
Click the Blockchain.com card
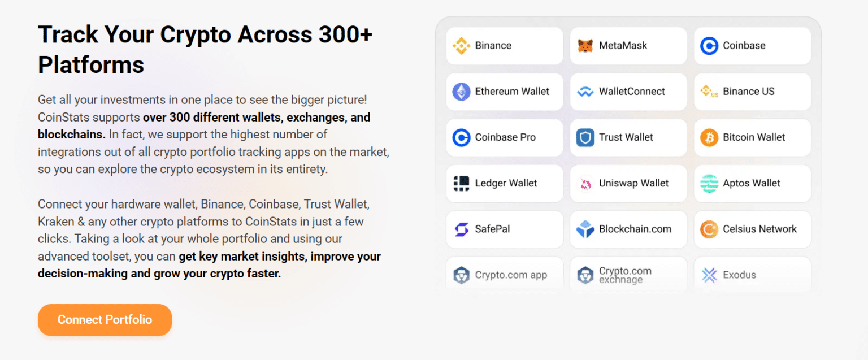point(628,229)
